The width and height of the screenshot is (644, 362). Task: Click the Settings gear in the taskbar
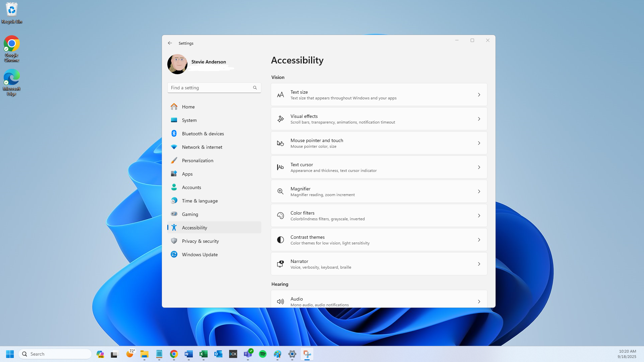pyautogui.click(x=292, y=354)
